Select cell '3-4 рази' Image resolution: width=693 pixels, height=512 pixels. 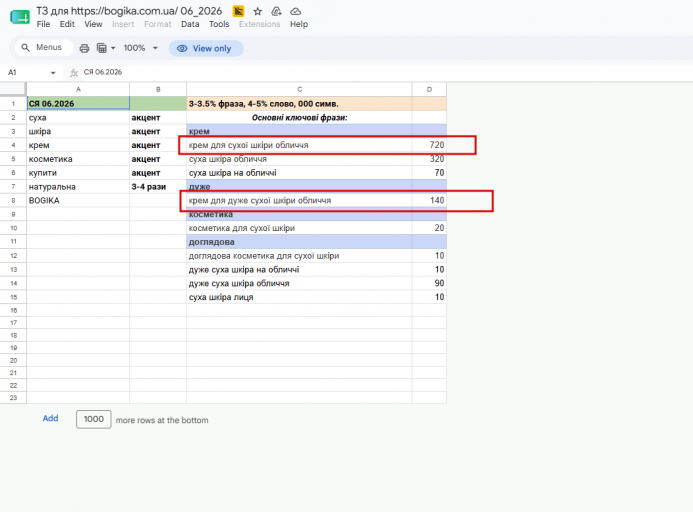[158, 187]
